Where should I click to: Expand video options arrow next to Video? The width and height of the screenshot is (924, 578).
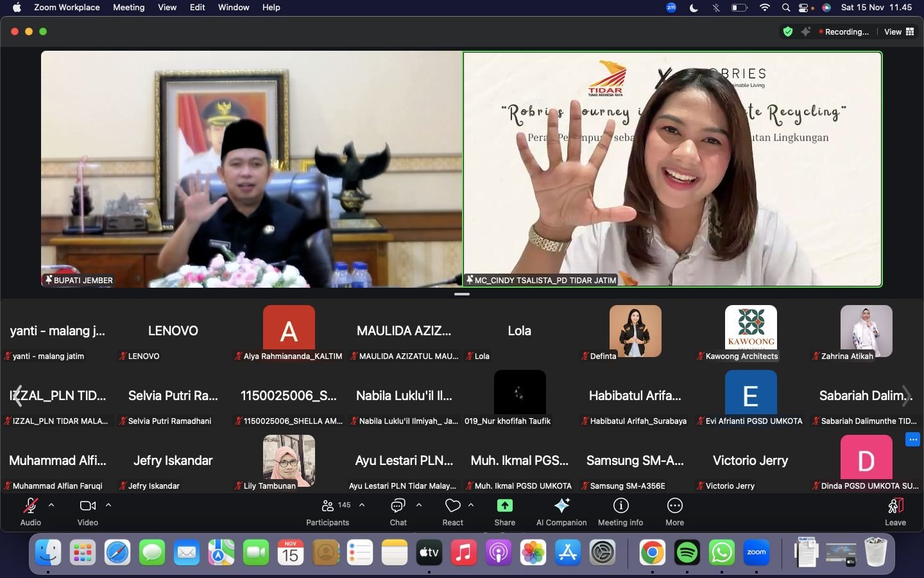[x=108, y=505]
